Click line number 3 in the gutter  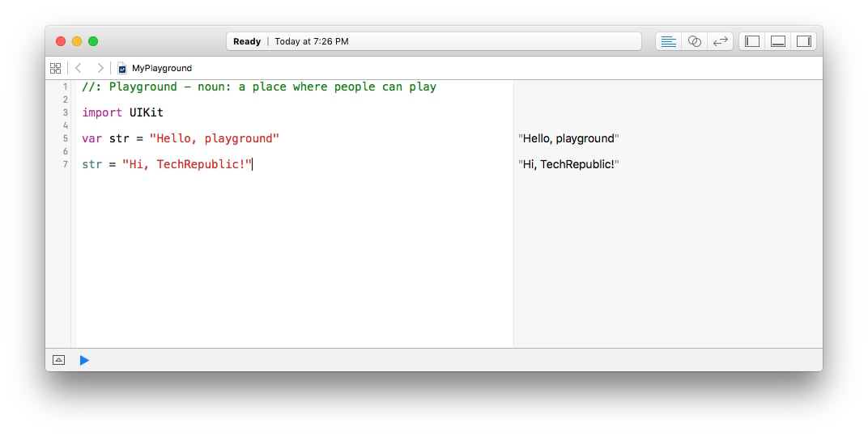pos(66,112)
